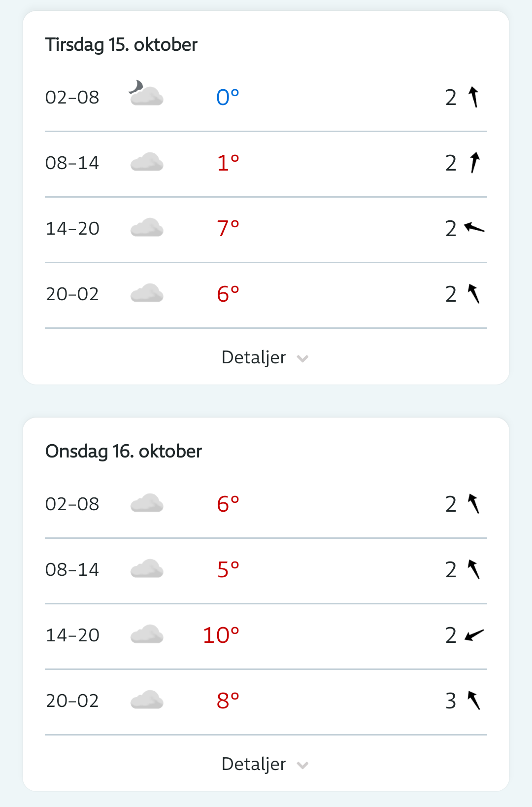
Task: Click the chevron beside Wednesday's Detaljer
Action: pyautogui.click(x=302, y=765)
